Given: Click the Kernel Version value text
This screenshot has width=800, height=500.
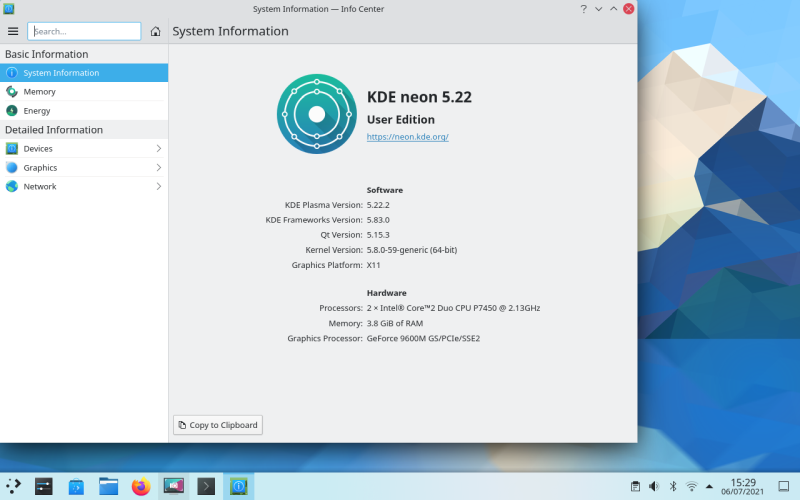Looking at the screenshot, I should pos(412,250).
